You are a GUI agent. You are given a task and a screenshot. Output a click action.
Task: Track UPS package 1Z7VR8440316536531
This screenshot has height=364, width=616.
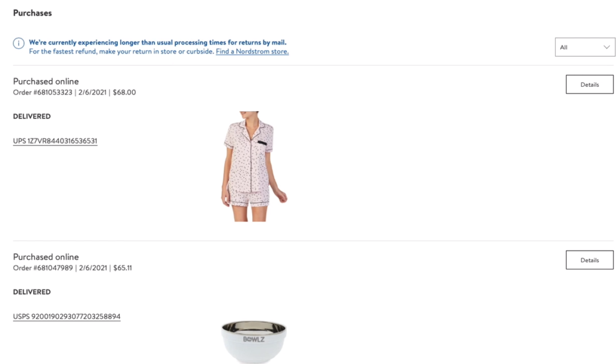click(55, 141)
